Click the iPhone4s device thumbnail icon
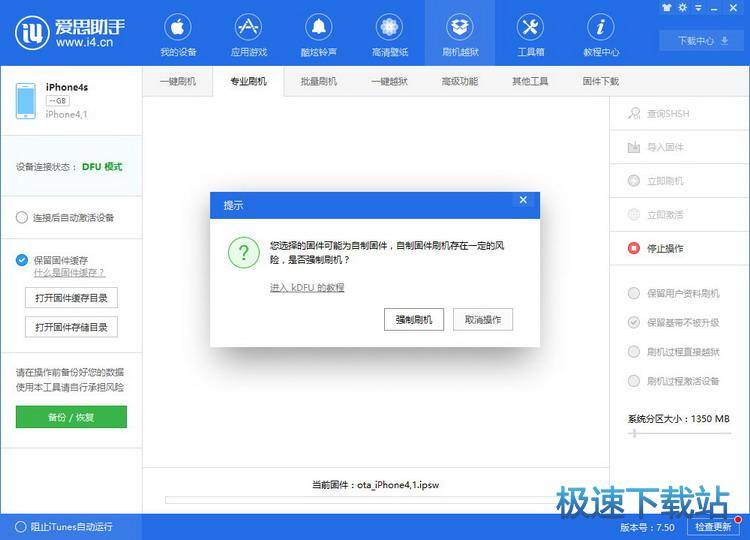Image resolution: width=750 pixels, height=540 pixels. point(25,101)
